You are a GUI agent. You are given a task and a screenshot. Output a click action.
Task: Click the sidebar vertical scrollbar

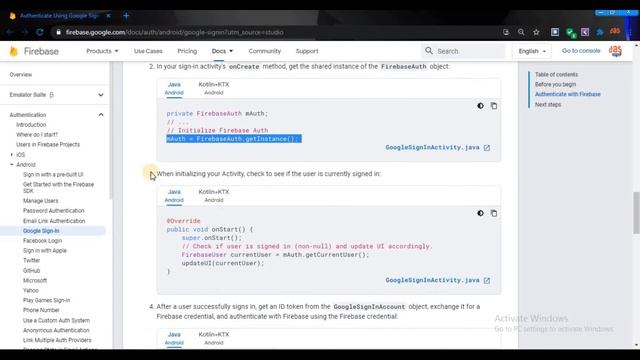click(x=111, y=131)
